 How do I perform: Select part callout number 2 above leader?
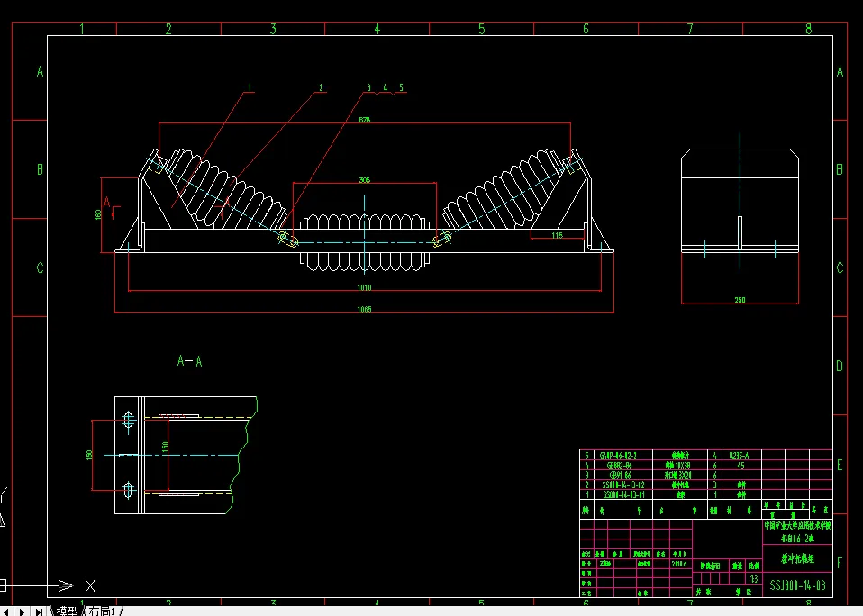tap(321, 87)
